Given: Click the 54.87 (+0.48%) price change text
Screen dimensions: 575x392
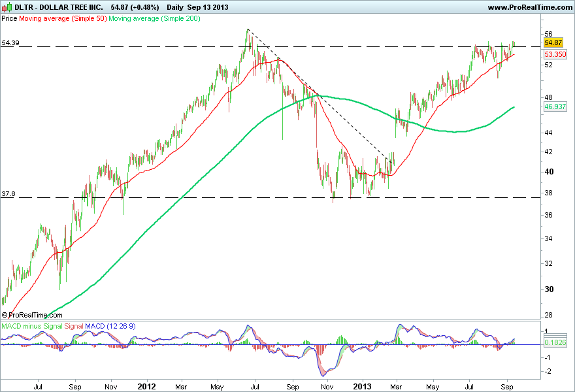Looking at the screenshot, I should [135, 7].
